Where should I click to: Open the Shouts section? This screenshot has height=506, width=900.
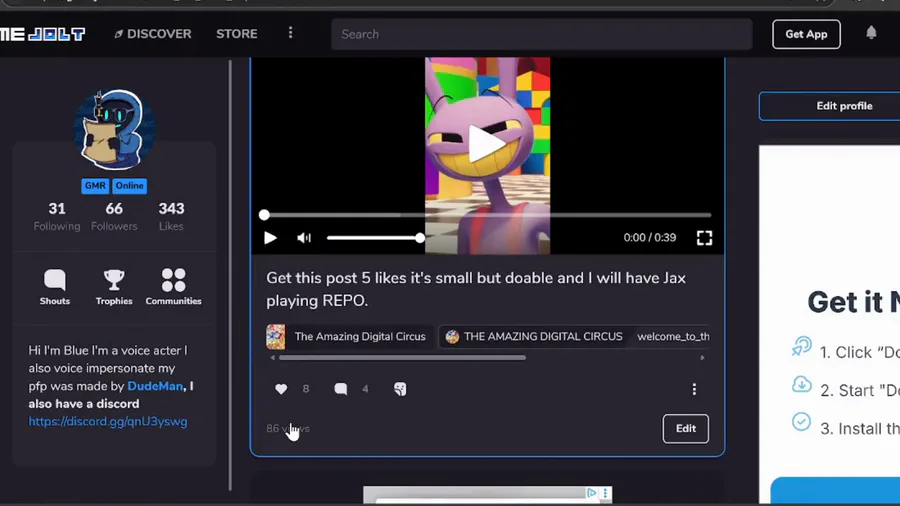tap(55, 287)
